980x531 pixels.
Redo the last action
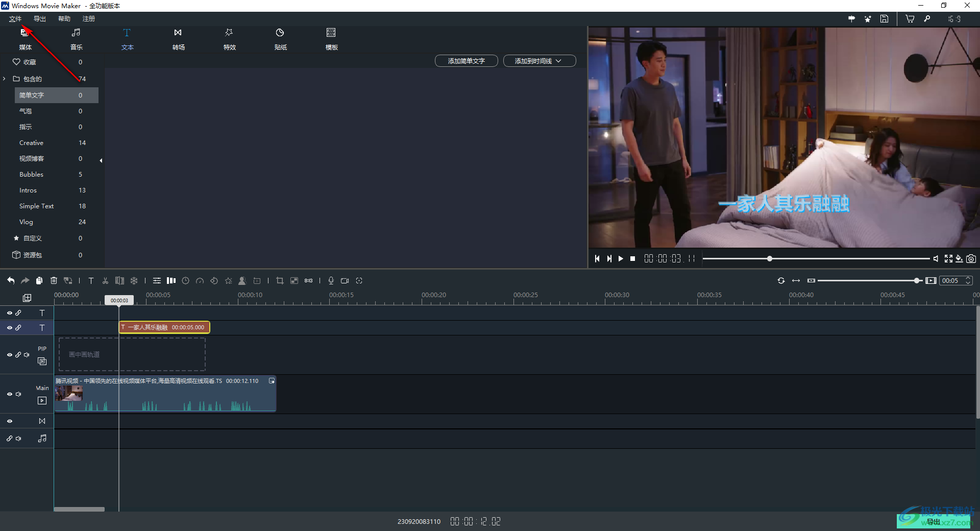pos(25,280)
